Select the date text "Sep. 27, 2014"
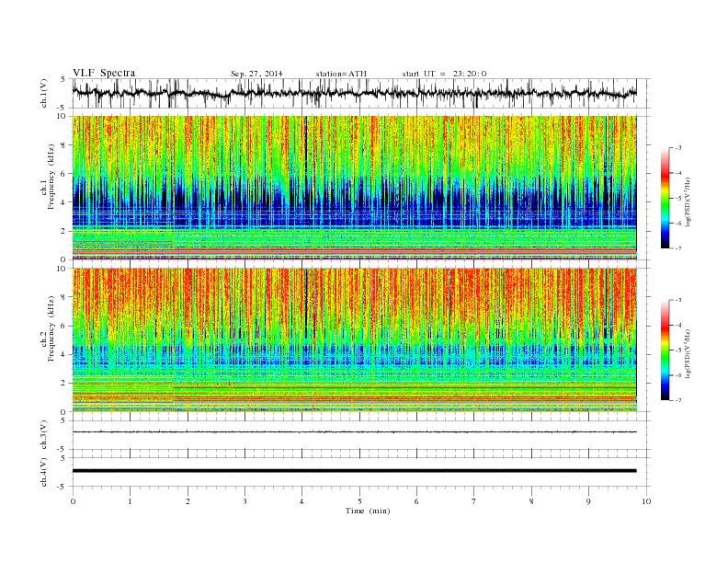The height and width of the screenshot is (563, 728). coord(256,74)
